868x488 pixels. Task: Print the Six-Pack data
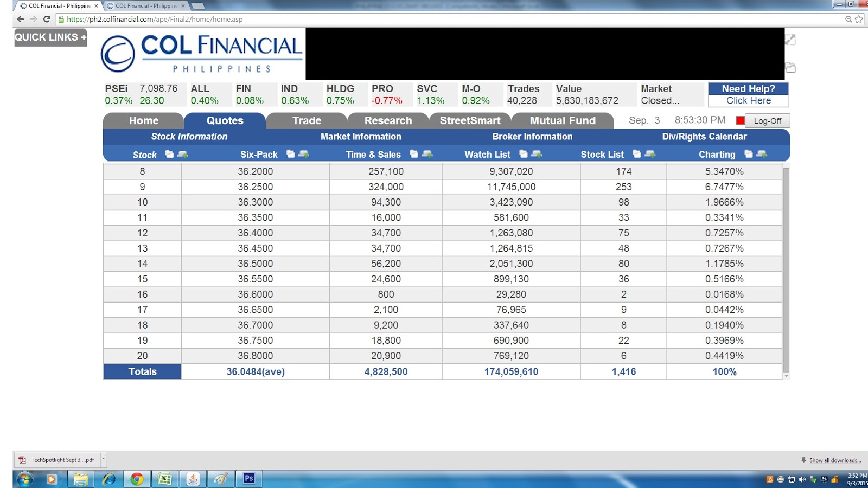pyautogui.click(x=304, y=155)
